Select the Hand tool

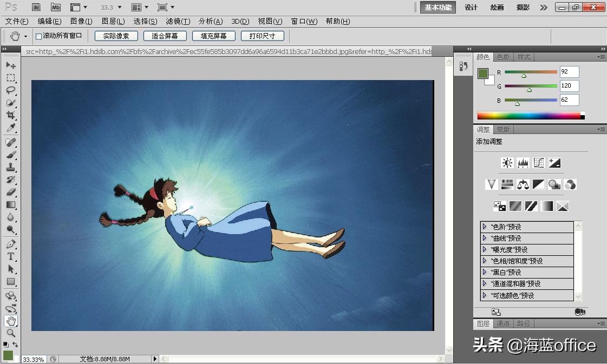coord(11,321)
